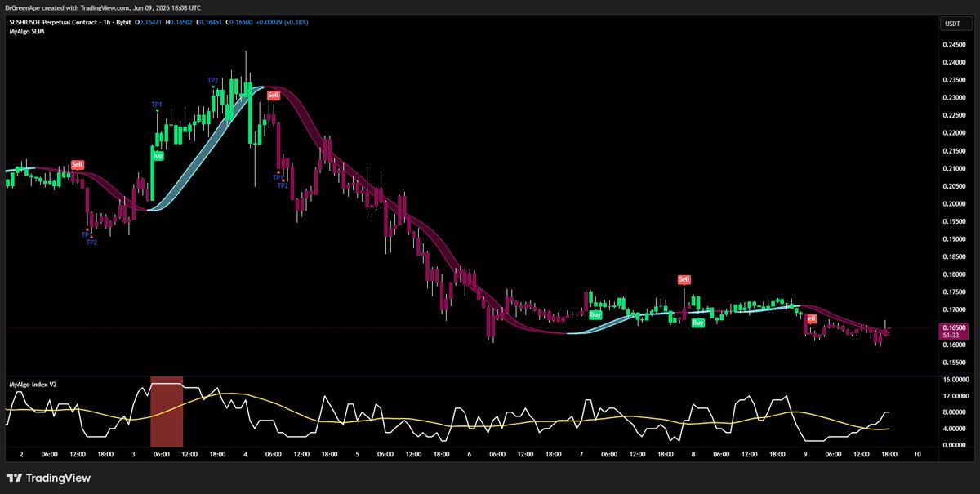Click the DrGreenApe author name
The width and height of the screenshot is (980, 494).
coord(23,7)
